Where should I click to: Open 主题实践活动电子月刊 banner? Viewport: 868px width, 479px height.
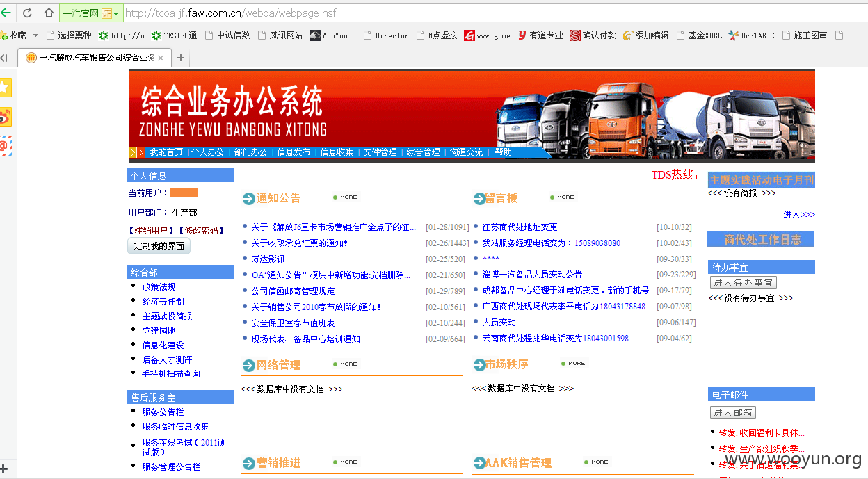pos(761,180)
